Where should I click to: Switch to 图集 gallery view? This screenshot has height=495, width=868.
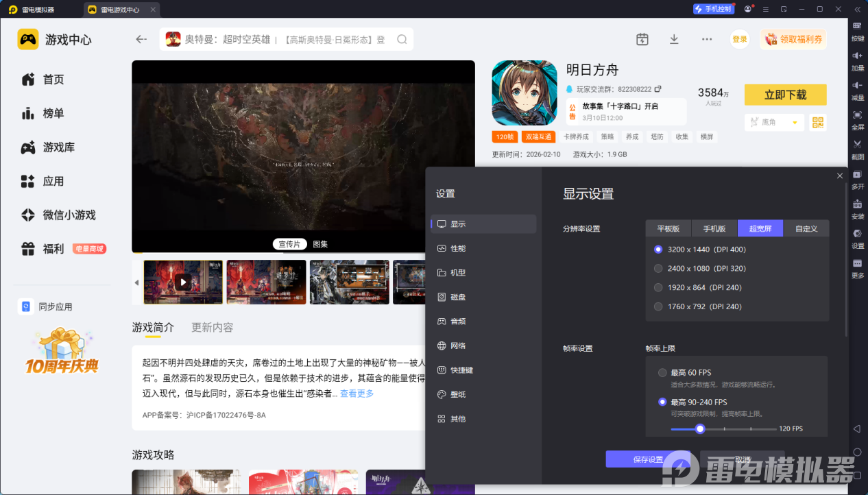click(320, 244)
